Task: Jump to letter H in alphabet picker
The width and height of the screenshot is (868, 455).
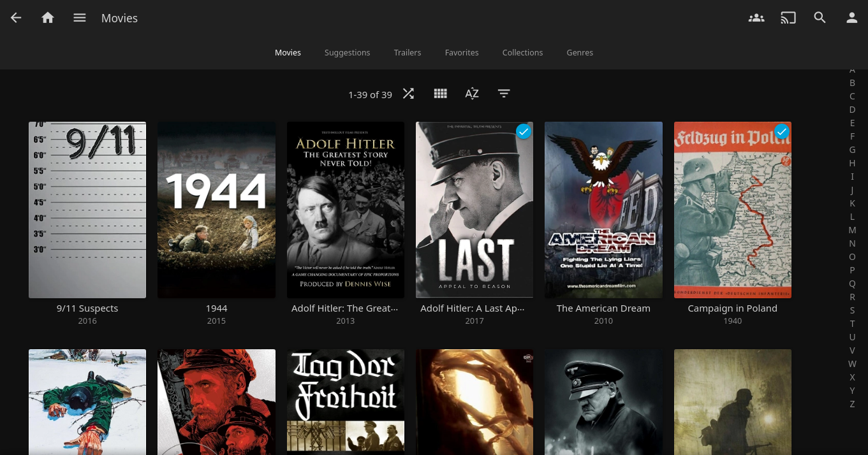Action: (x=852, y=163)
